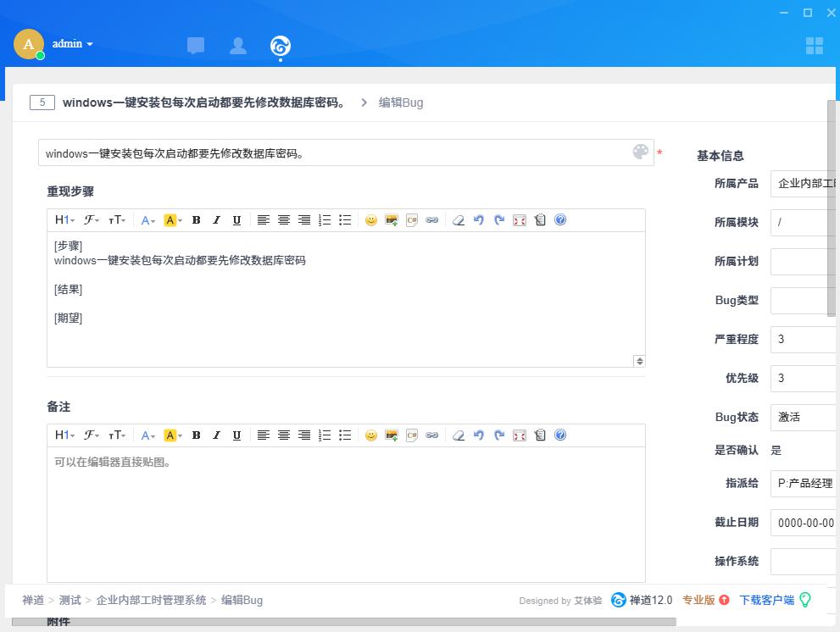840x632 pixels.
Task: Toggle bold in 重现步骤 editor toolbar
Action: [x=196, y=220]
